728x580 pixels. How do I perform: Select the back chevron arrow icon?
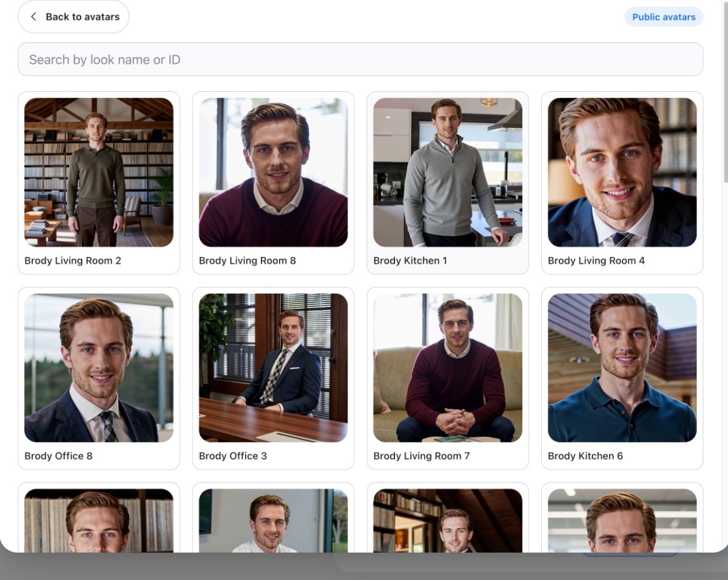34,16
